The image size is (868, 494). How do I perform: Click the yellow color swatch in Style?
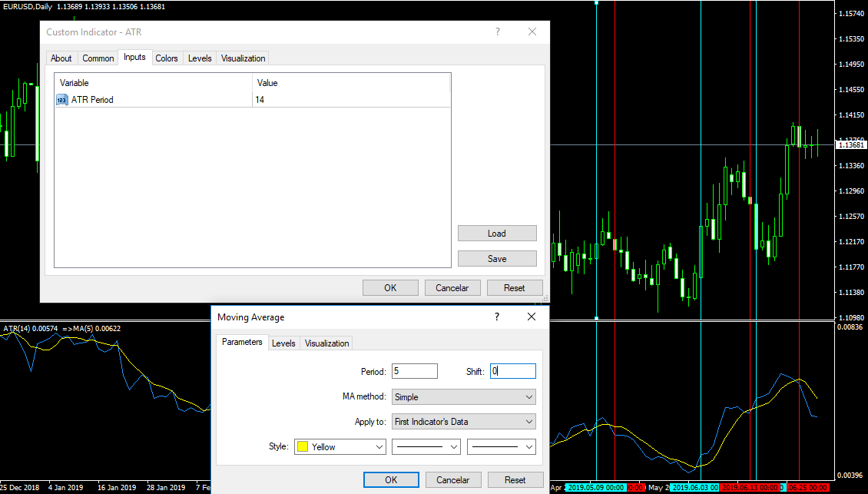point(303,447)
